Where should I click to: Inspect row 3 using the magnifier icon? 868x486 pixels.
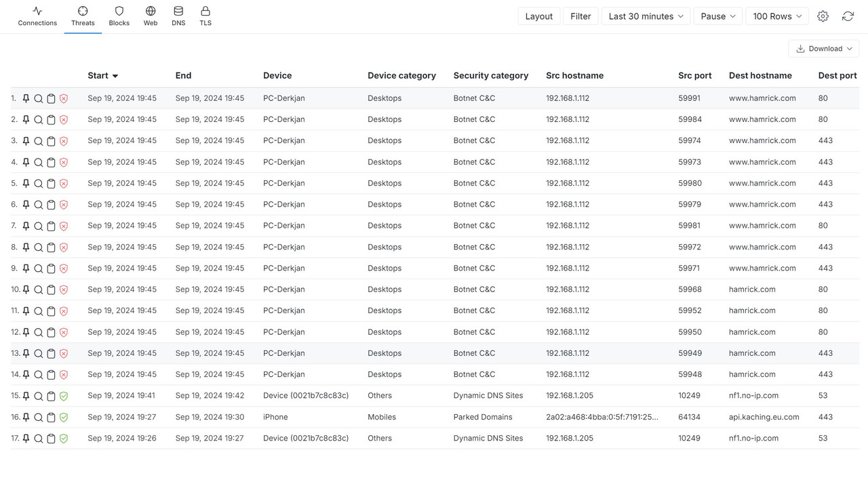click(x=39, y=141)
